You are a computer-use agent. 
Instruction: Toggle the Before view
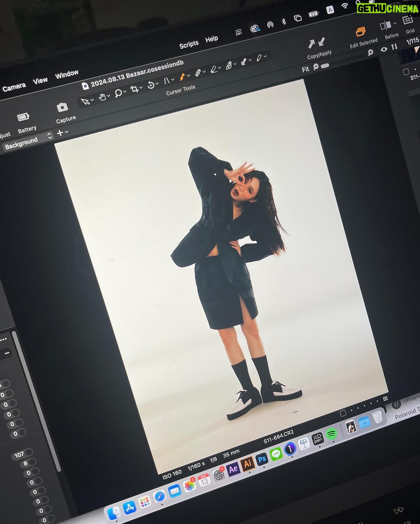385,26
